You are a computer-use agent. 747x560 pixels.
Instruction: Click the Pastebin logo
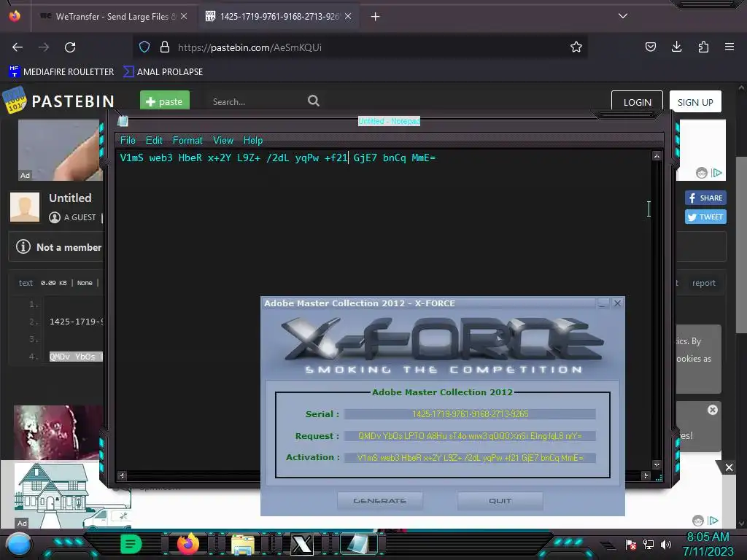coord(59,101)
